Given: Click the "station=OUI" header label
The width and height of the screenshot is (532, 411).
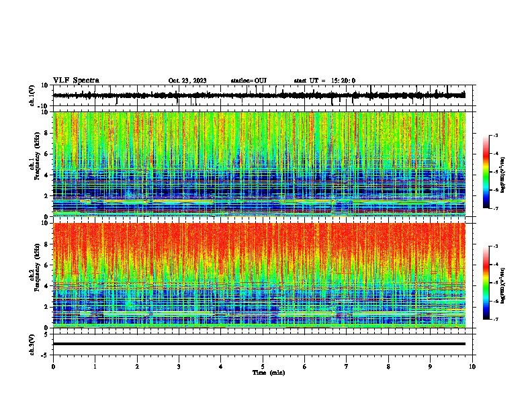Looking at the screenshot, I should [249, 81].
